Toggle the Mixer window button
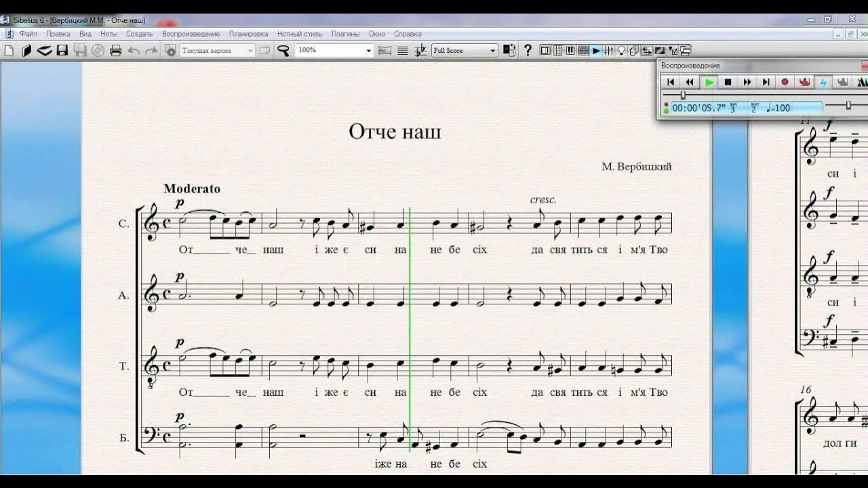 point(608,50)
